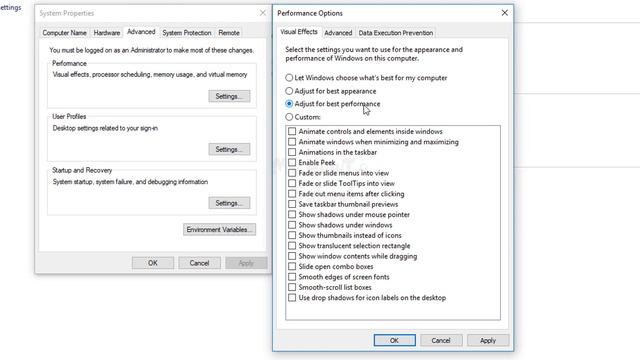Close the System Properties window
Viewport: 640px width, 360px height.
[263, 13]
